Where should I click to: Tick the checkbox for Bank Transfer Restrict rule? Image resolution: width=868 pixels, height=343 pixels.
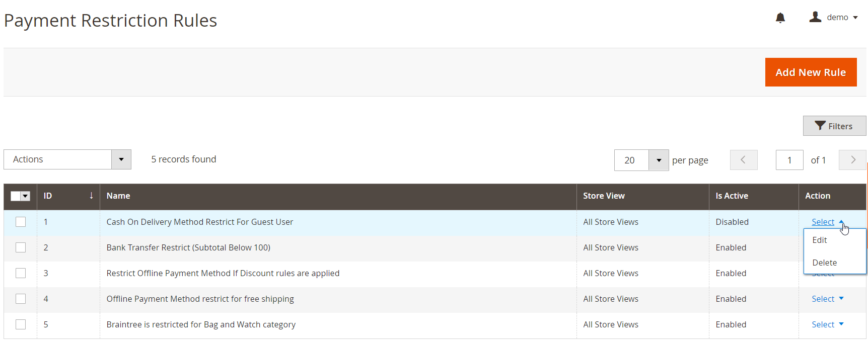coord(21,247)
